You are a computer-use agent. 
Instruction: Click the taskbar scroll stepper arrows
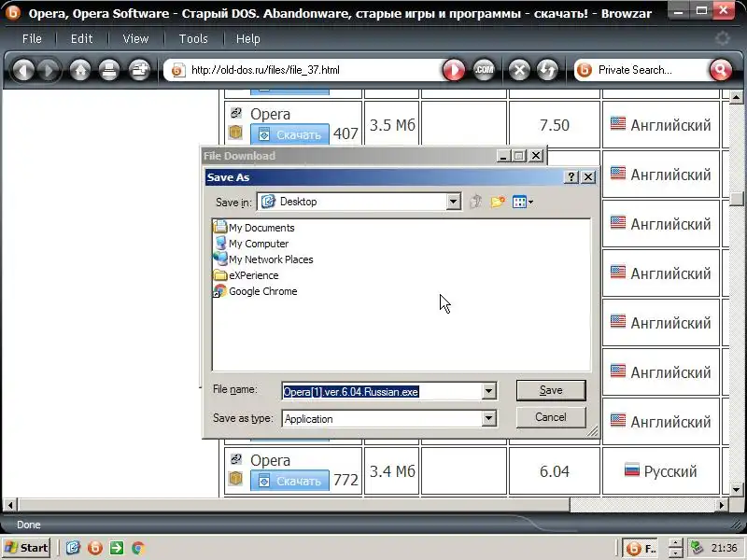675,548
